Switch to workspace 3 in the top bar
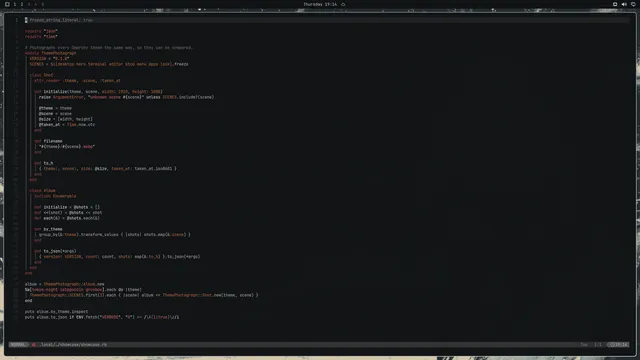This screenshot has height=360, width=640. pos(29,4)
